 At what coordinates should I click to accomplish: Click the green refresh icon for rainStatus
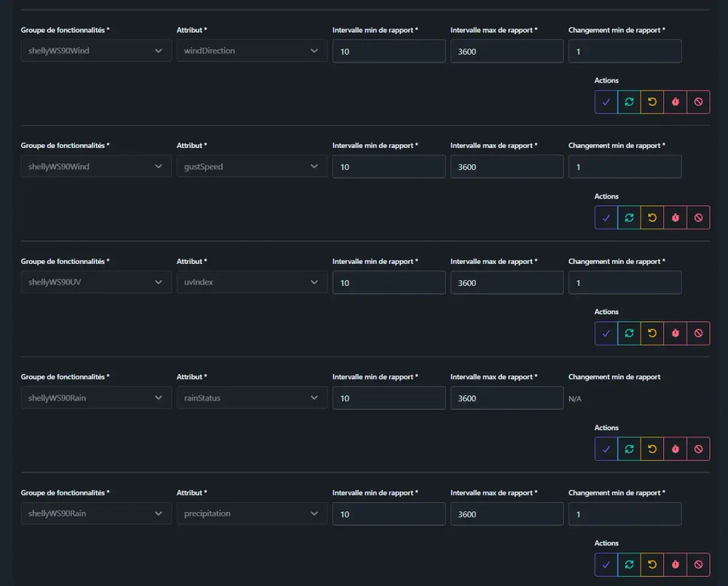pos(629,449)
